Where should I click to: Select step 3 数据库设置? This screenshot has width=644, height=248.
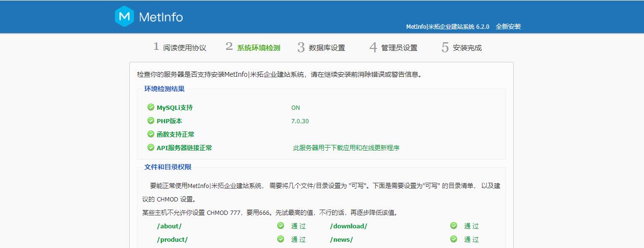click(x=321, y=47)
